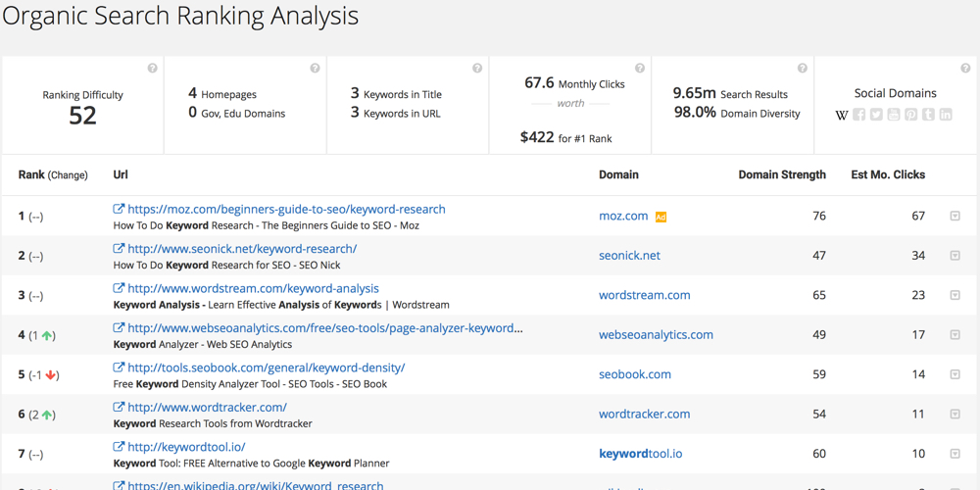The height and width of the screenshot is (490, 980).
Task: Click '$422 for #1 Rank' text
Action: coord(566,137)
